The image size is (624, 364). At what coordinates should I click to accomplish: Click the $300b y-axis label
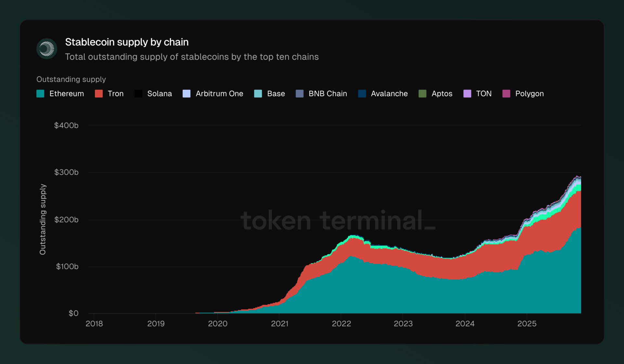66,172
